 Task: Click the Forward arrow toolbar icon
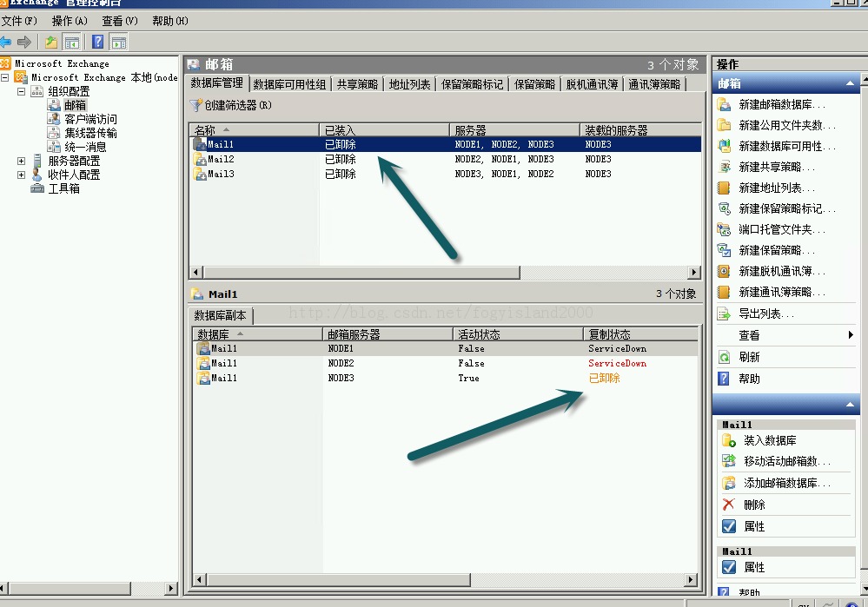tap(24, 42)
